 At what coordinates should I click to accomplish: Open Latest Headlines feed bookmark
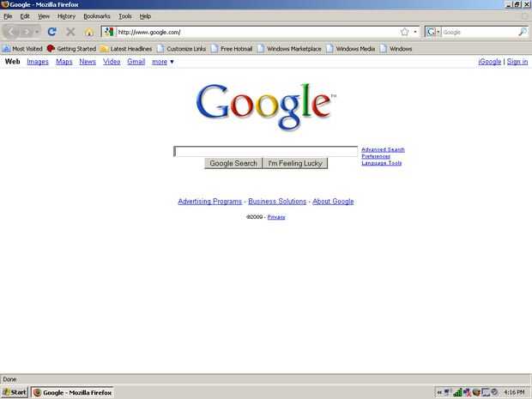click(x=126, y=49)
